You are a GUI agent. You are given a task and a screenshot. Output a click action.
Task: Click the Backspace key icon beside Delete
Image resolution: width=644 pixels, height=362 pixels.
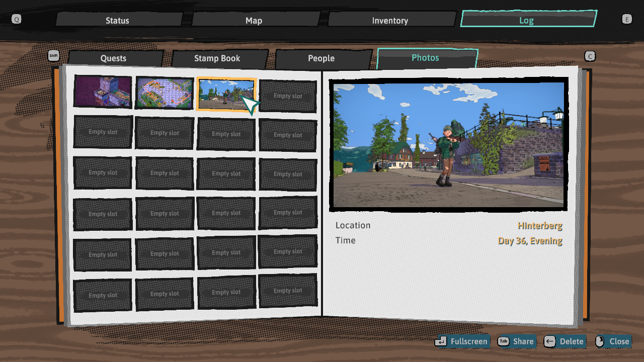550,341
